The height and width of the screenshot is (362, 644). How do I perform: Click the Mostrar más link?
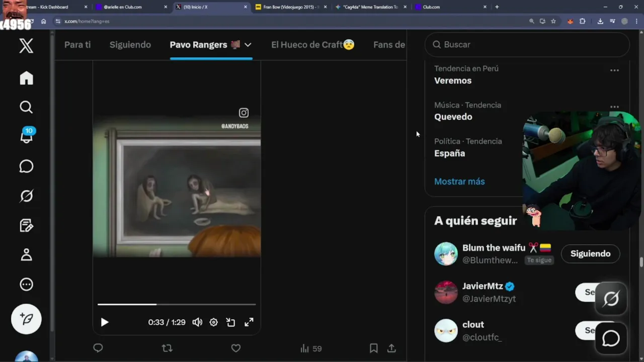click(x=459, y=182)
